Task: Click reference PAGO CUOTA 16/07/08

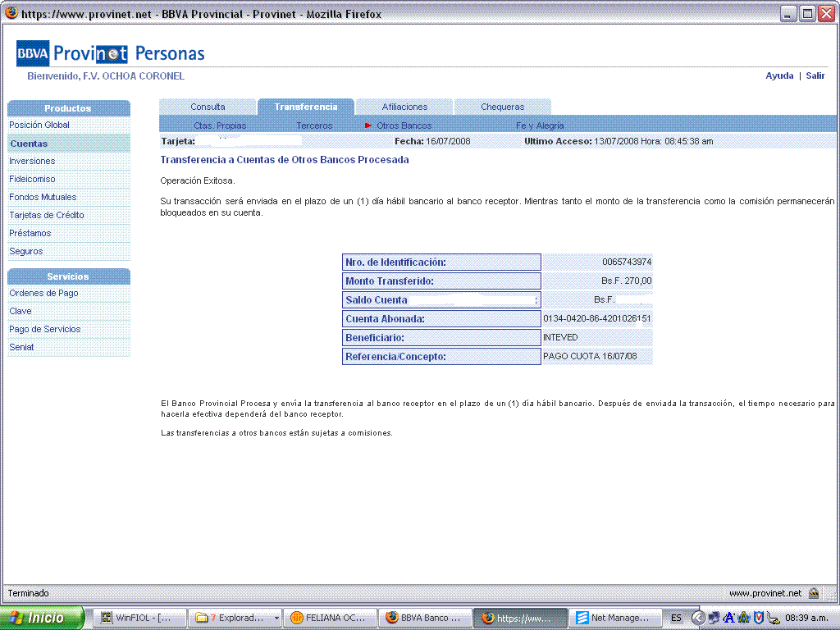Action: click(590, 356)
